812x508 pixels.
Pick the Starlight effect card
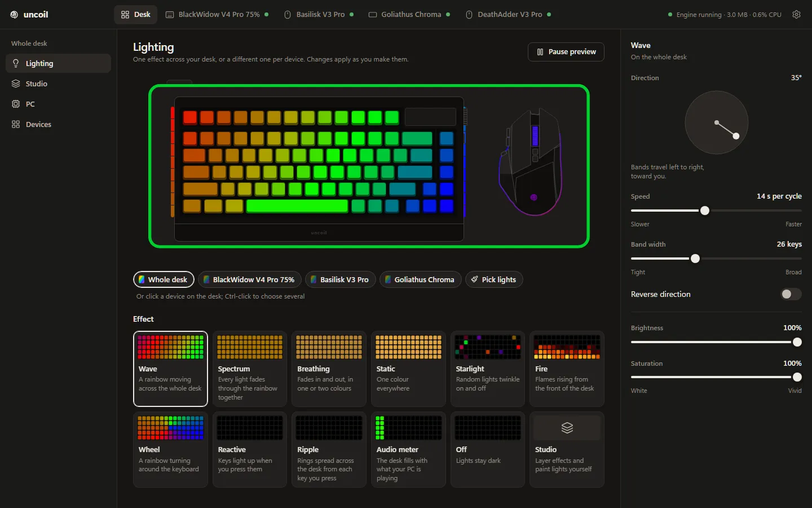pos(488,369)
